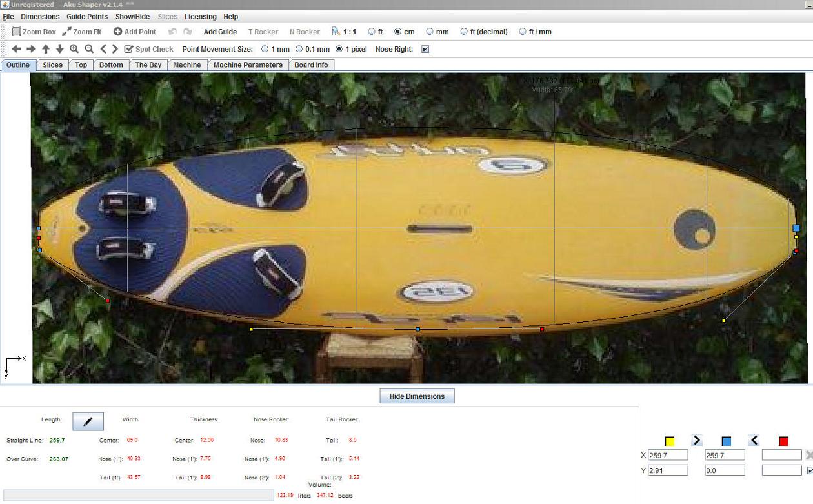Open the Help menu
Viewport: 813px width, 504px height.
(230, 17)
